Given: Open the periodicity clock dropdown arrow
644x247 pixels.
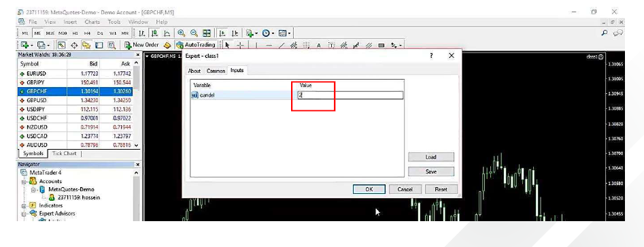Looking at the screenshot, I should (x=273, y=33).
